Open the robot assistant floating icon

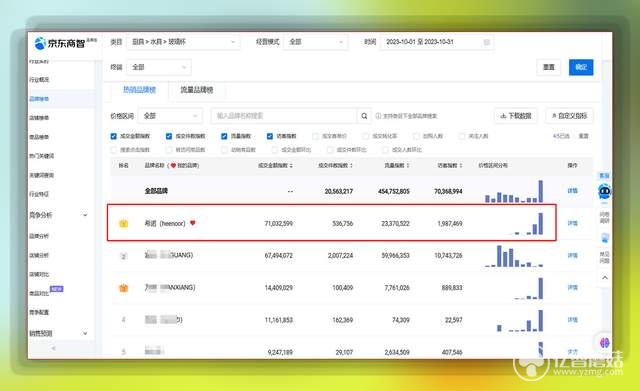pos(604,191)
